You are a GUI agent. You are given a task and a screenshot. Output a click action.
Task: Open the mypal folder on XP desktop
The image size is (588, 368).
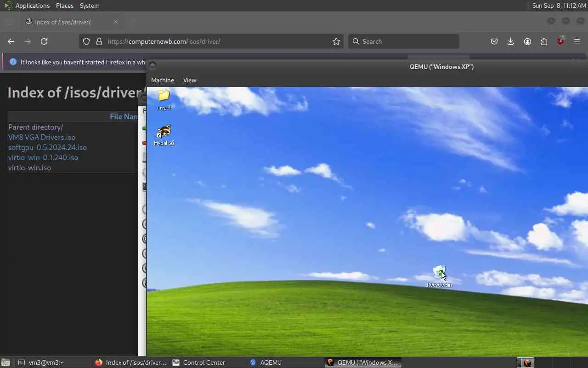164,99
